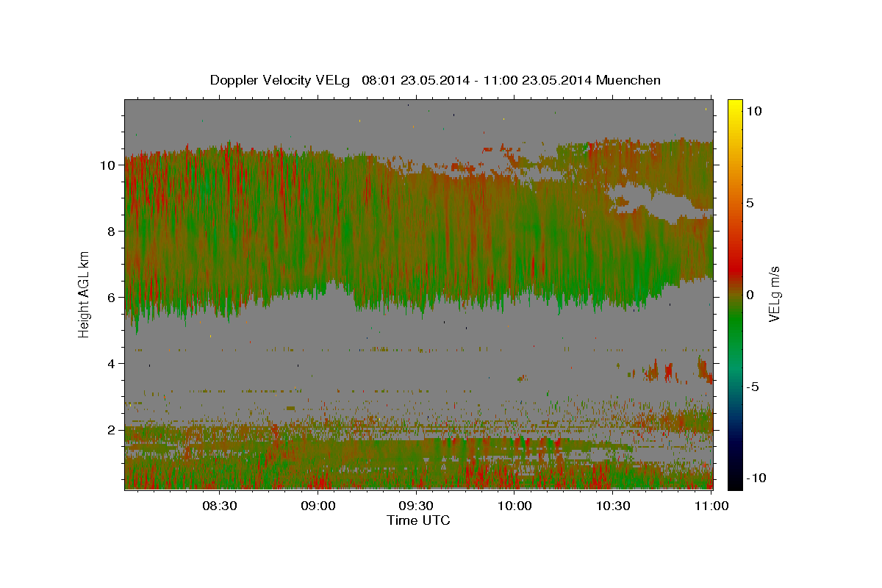The image size is (882, 588).
Task: Click the 'Time UTC' axis label
Action: point(418,520)
